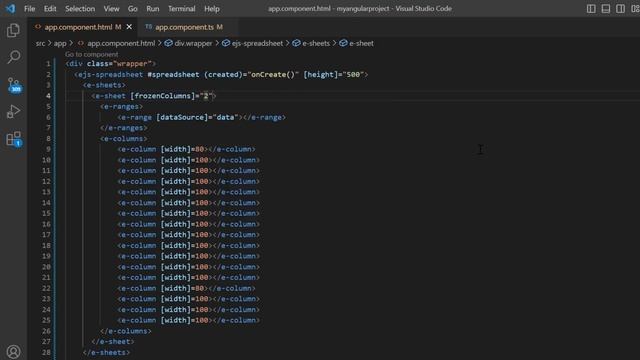Image resolution: width=640 pixels, height=360 pixels.
Task: Click 'app' folder in the breadcrumb
Action: coord(60,43)
